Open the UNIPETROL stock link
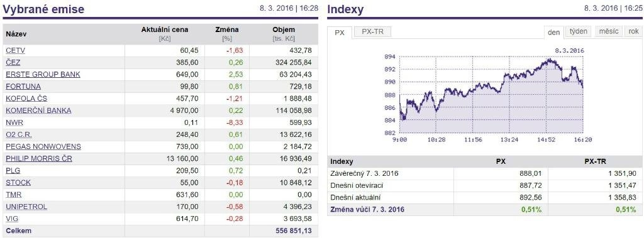This screenshot has height=238, width=644. pos(26,207)
